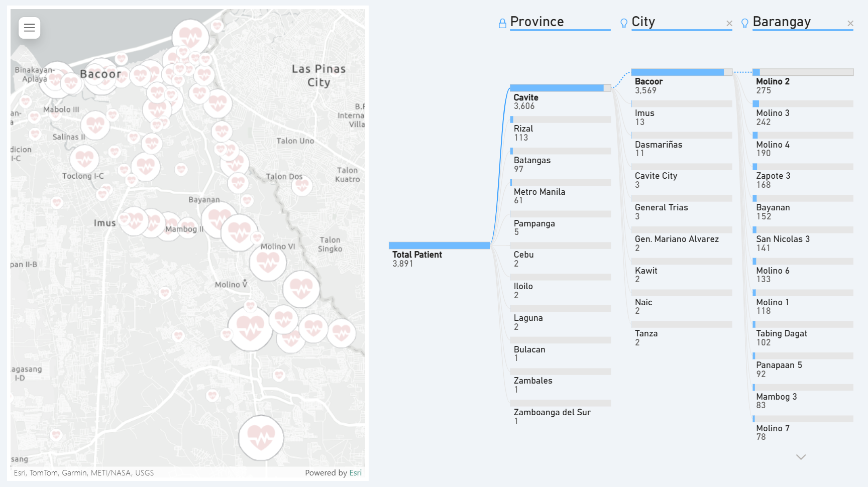
Task: Select the Tanza city node
Action: (682, 334)
